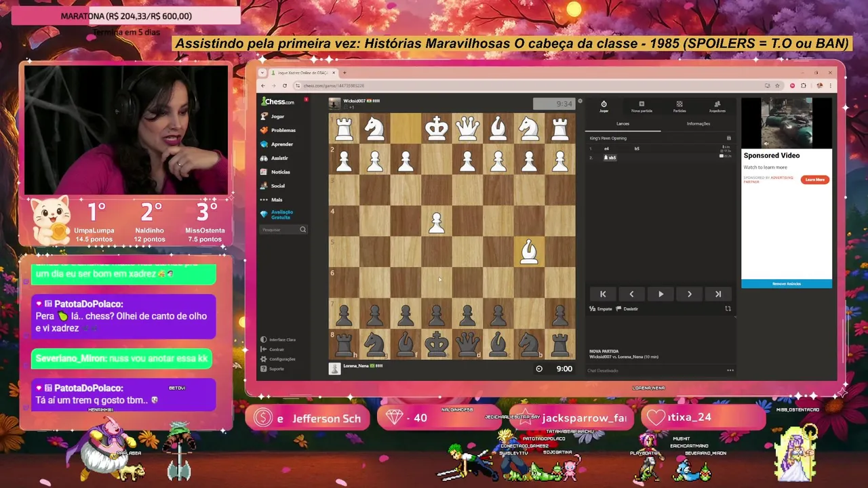Toggle Interface Clara light mode

(x=278, y=340)
